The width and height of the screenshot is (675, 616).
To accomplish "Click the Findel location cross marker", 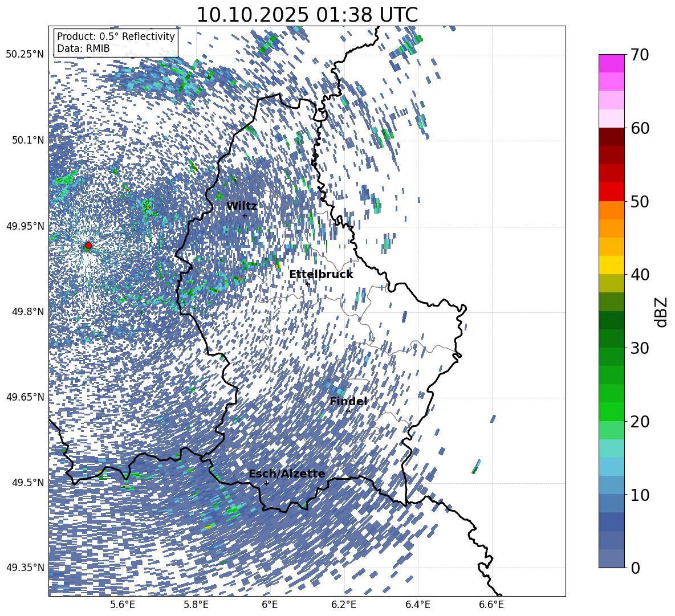I will tap(348, 411).
